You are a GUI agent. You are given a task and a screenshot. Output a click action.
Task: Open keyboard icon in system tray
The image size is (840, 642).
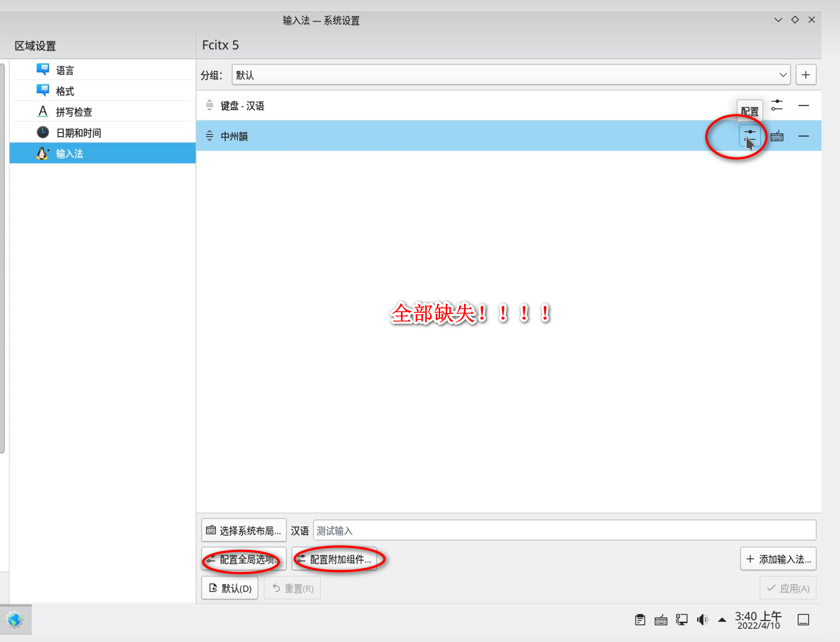(x=661, y=620)
